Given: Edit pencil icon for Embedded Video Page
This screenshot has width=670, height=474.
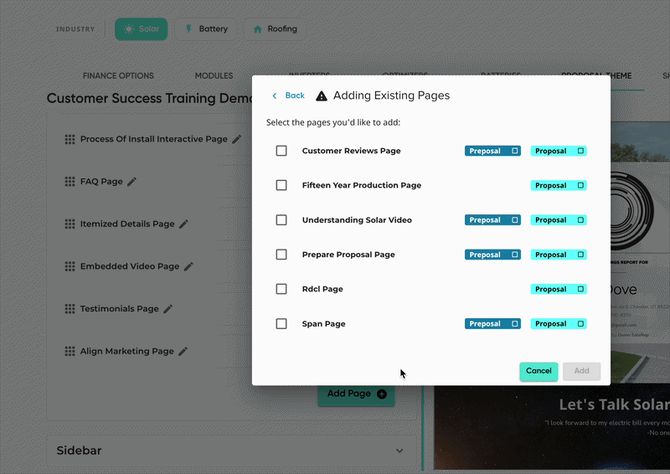Looking at the screenshot, I should pyautogui.click(x=188, y=266).
